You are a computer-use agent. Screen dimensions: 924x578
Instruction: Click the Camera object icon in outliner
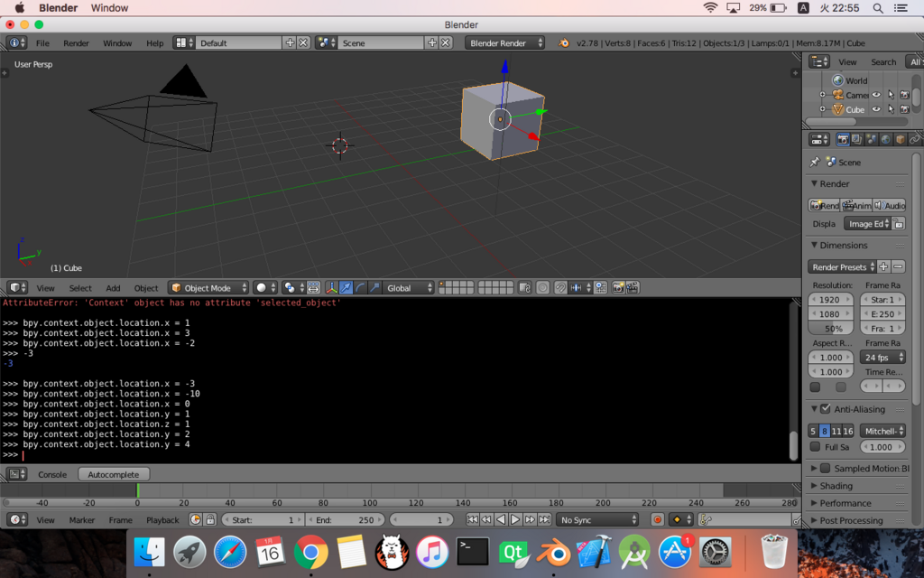click(837, 95)
